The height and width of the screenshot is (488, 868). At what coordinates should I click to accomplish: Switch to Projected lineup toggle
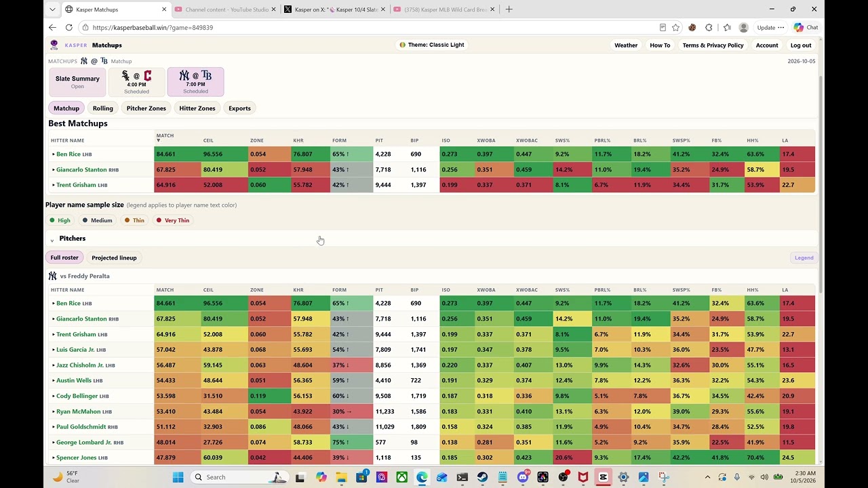tap(114, 258)
